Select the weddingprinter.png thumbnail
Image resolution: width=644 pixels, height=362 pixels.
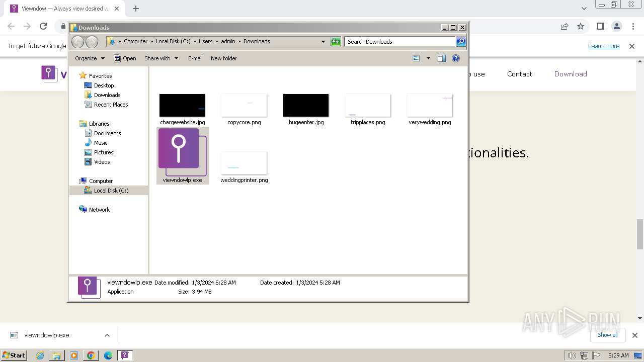[x=244, y=163]
